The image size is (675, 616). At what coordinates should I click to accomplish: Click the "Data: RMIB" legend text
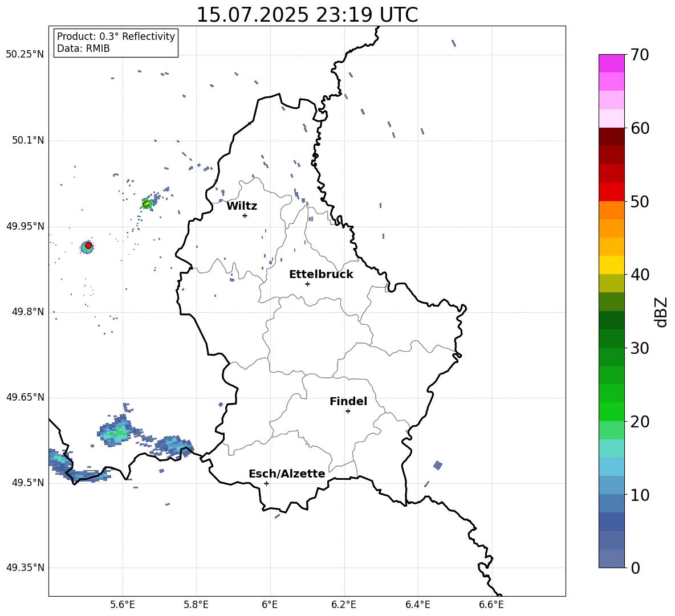[83, 48]
